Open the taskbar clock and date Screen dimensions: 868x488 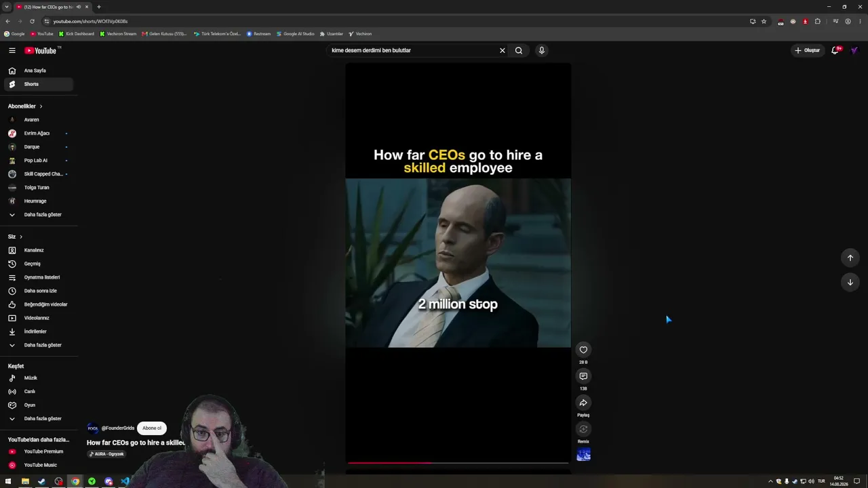(x=839, y=481)
